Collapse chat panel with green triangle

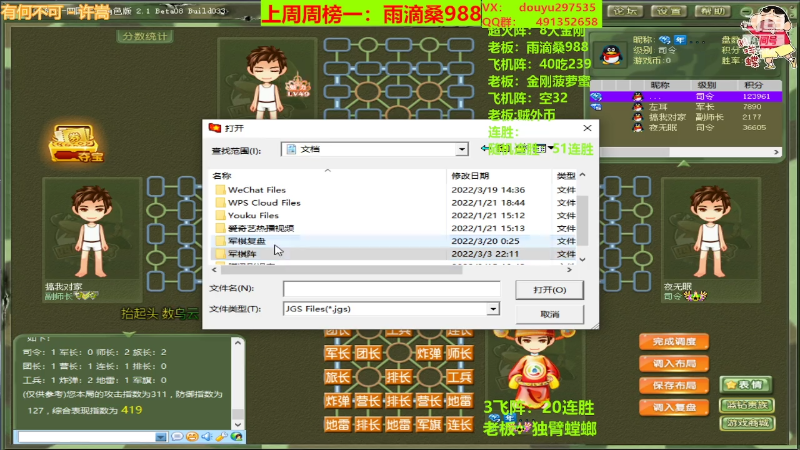[129, 334]
